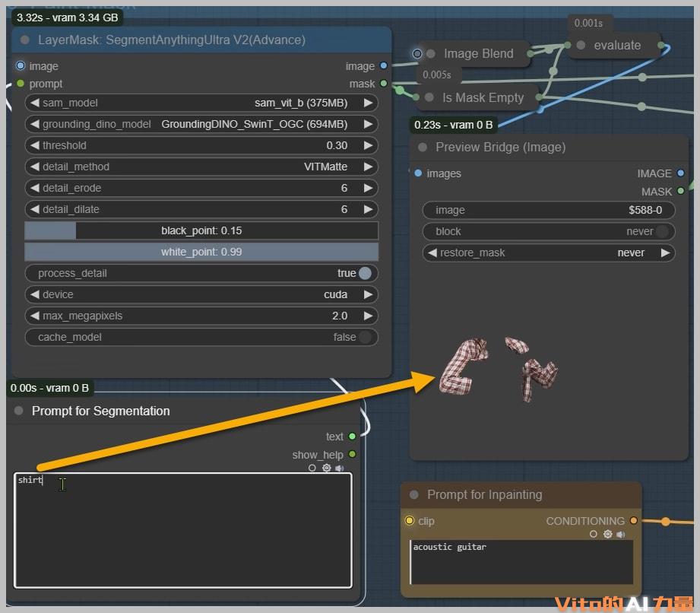This screenshot has width=700, height=613.
Task: Click the image field showing $588-0
Action: (549, 210)
